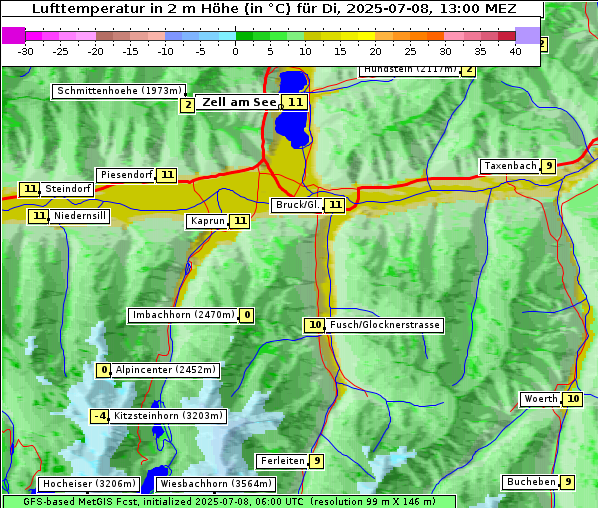The height and width of the screenshot is (508, 598).
Task: Select the Imbachhorn (2470m) label
Action: pyautogui.click(x=183, y=315)
